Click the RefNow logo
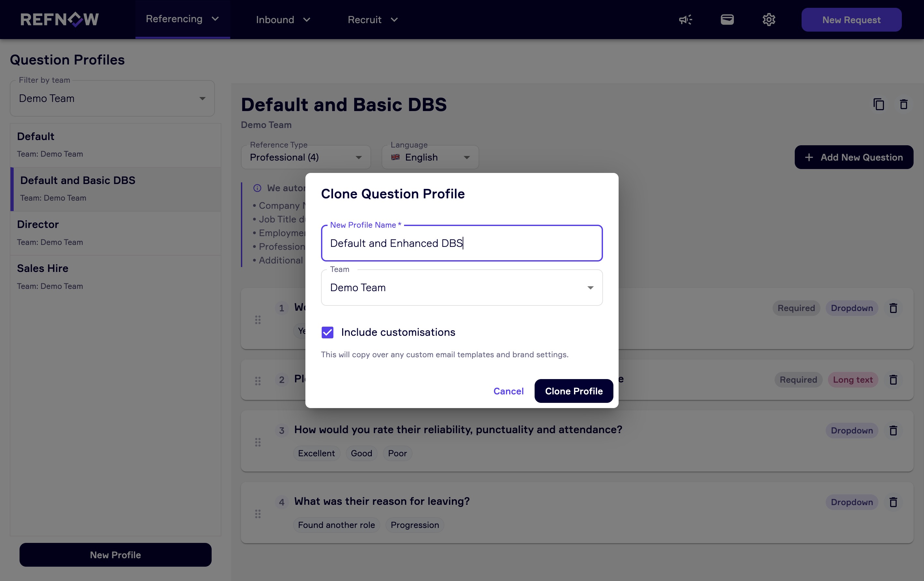Image resolution: width=924 pixels, height=581 pixels. (x=60, y=20)
